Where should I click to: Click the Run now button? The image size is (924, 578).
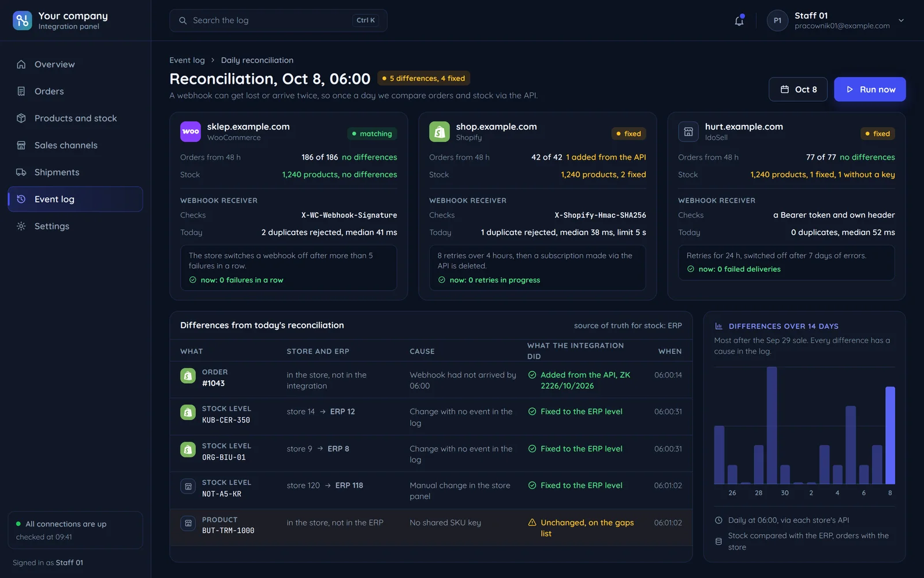(x=870, y=90)
